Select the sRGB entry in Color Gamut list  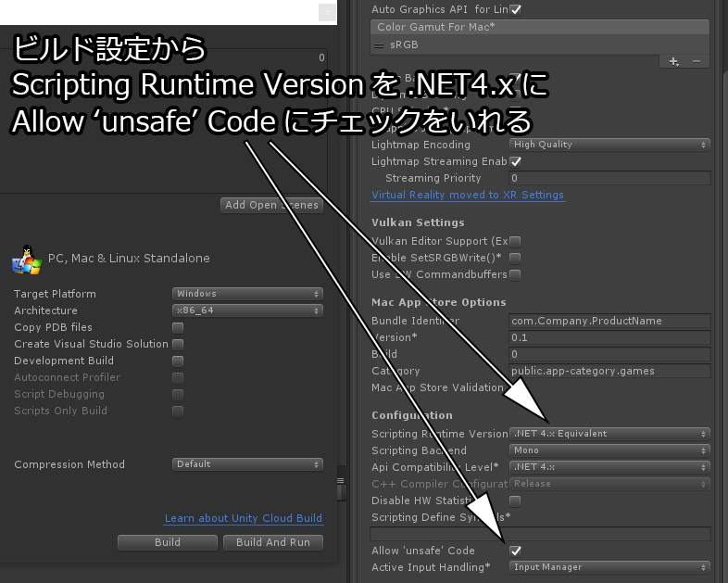click(x=540, y=45)
